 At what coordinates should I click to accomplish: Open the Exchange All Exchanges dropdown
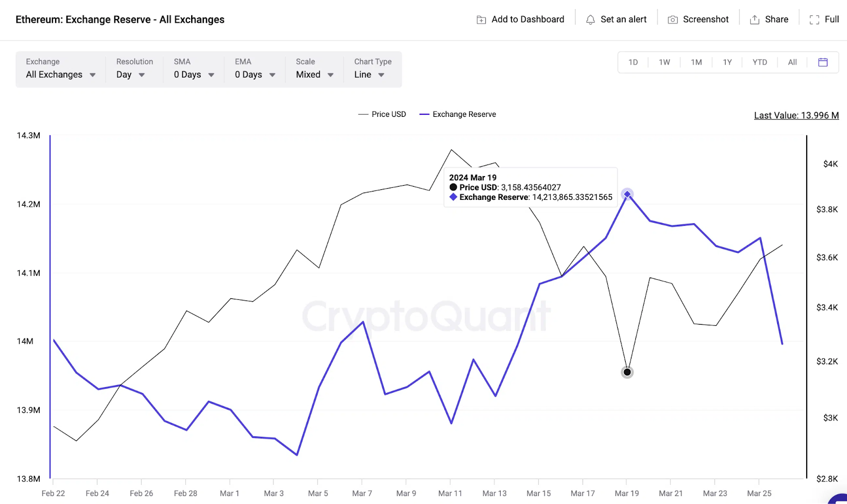click(x=60, y=75)
